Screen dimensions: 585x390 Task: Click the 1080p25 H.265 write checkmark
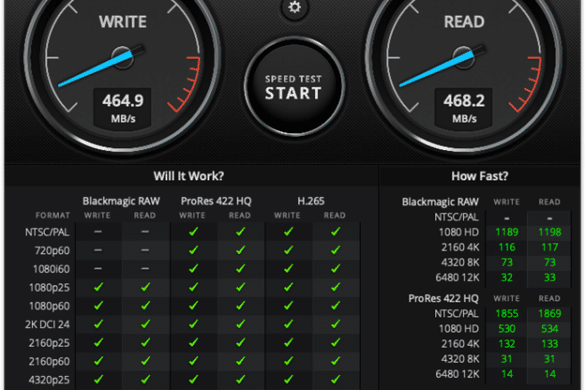(288, 287)
